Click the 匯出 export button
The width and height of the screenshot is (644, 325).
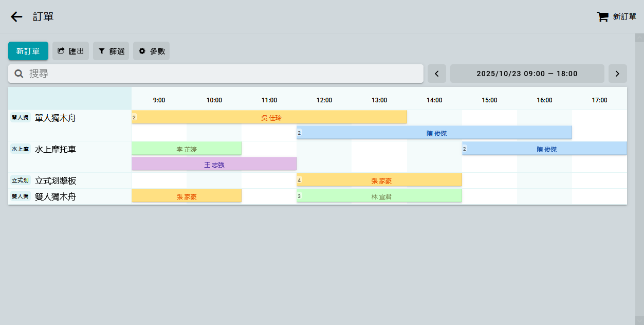pyautogui.click(x=71, y=51)
